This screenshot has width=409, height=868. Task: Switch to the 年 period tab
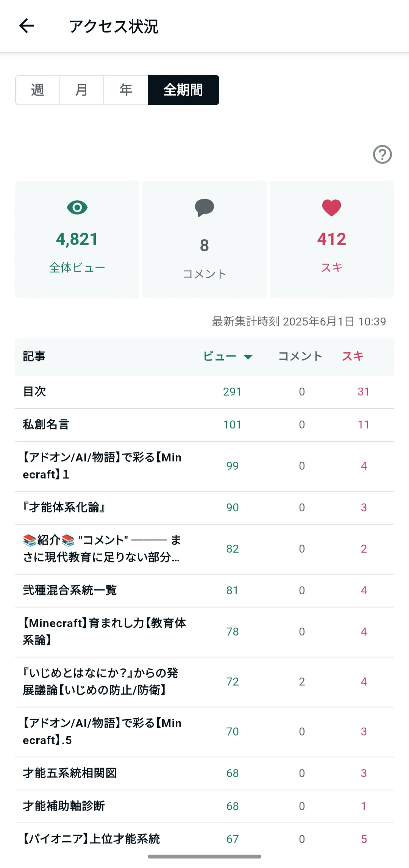(x=126, y=90)
